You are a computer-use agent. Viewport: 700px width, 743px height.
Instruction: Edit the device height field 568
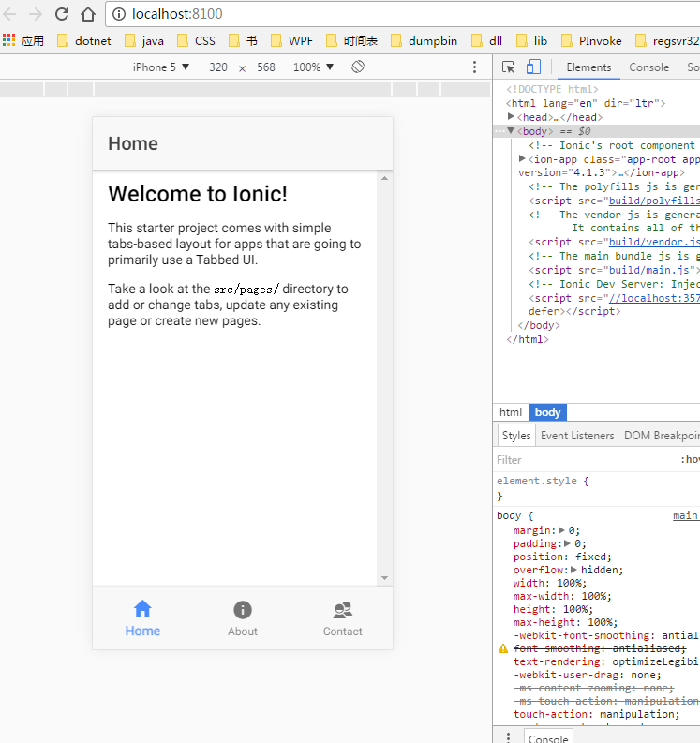[266, 67]
